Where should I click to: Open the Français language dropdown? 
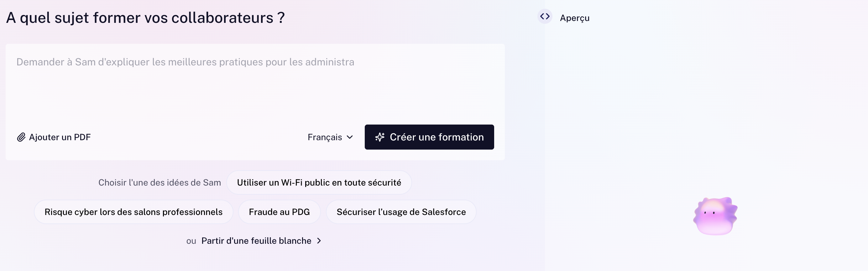click(x=330, y=137)
